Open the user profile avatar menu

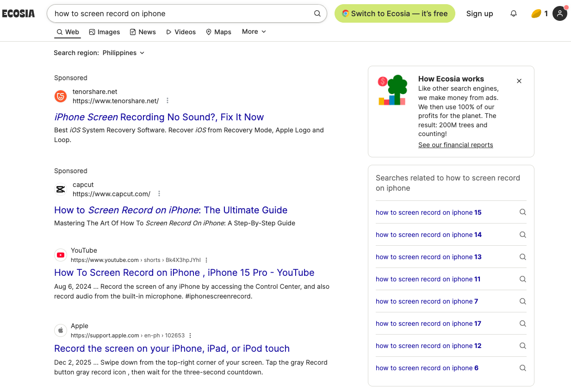560,13
